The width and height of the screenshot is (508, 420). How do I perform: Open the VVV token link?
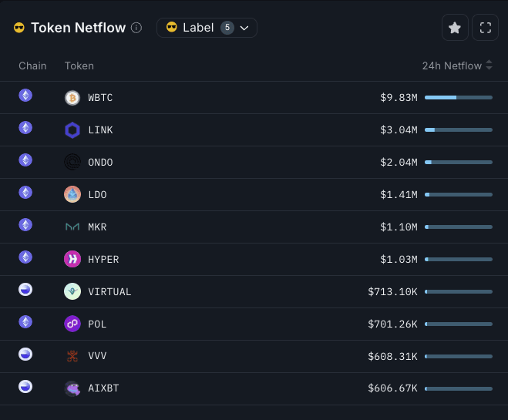pos(98,357)
